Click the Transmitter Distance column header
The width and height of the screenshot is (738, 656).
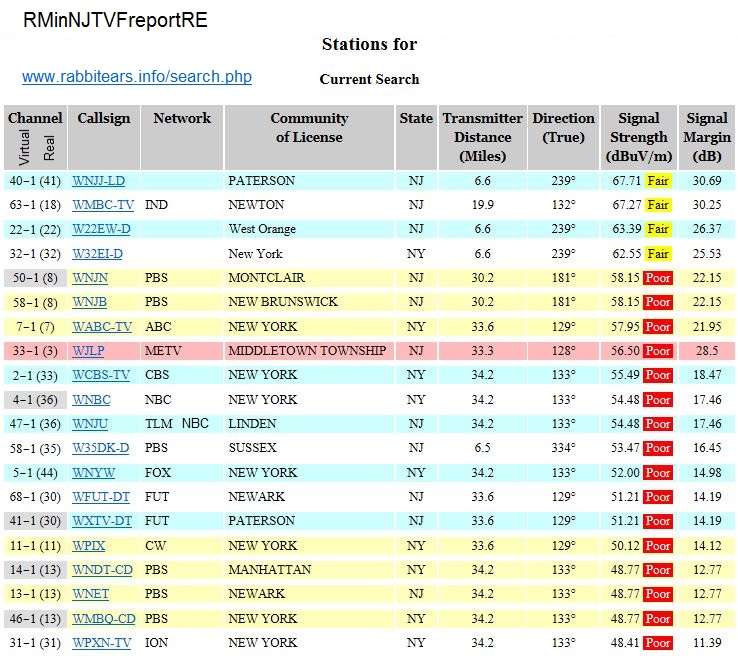[482, 137]
